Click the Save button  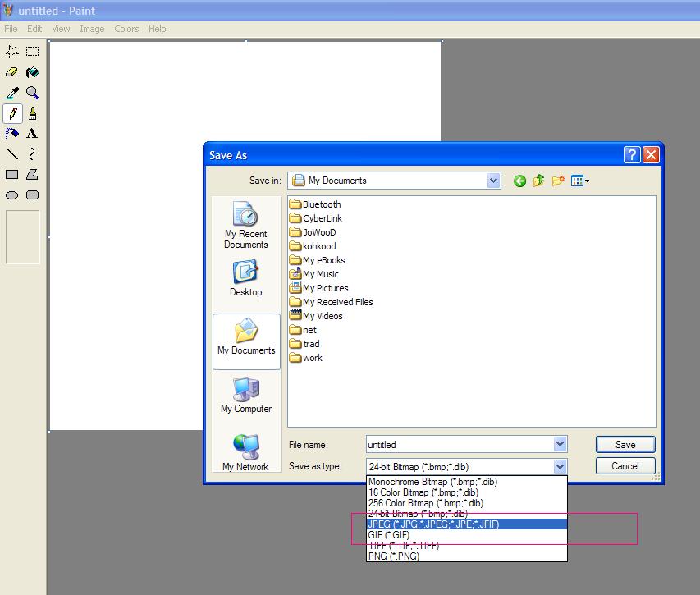(x=625, y=445)
